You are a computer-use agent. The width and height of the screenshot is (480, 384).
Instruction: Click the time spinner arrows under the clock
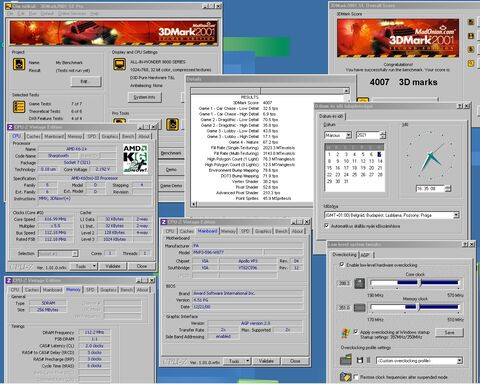tap(447, 189)
